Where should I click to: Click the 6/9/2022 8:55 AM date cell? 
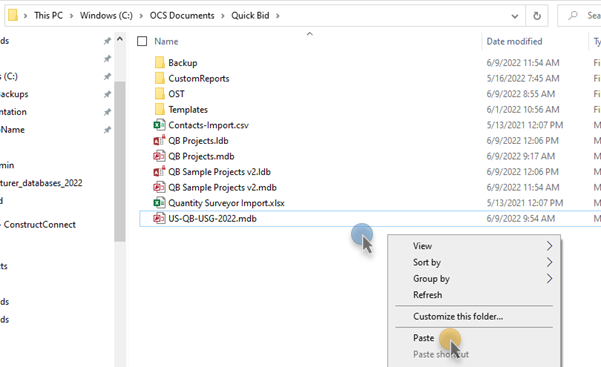pyautogui.click(x=521, y=94)
